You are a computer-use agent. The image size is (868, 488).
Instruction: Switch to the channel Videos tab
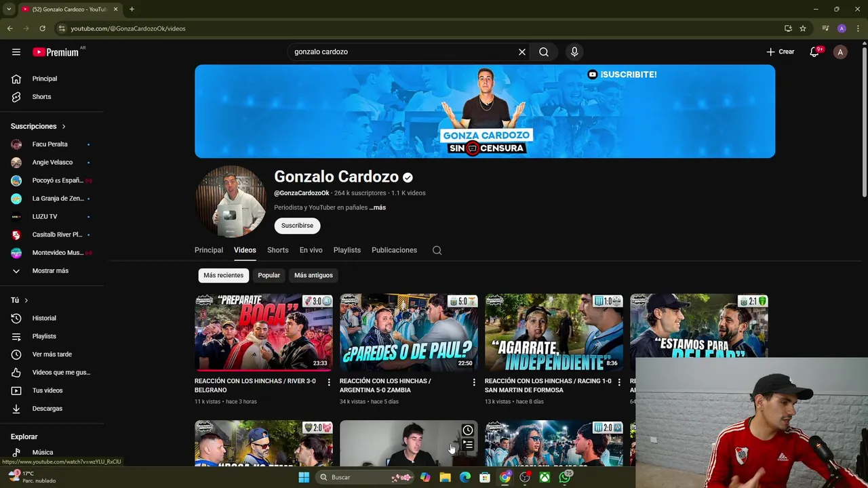[245, 250]
